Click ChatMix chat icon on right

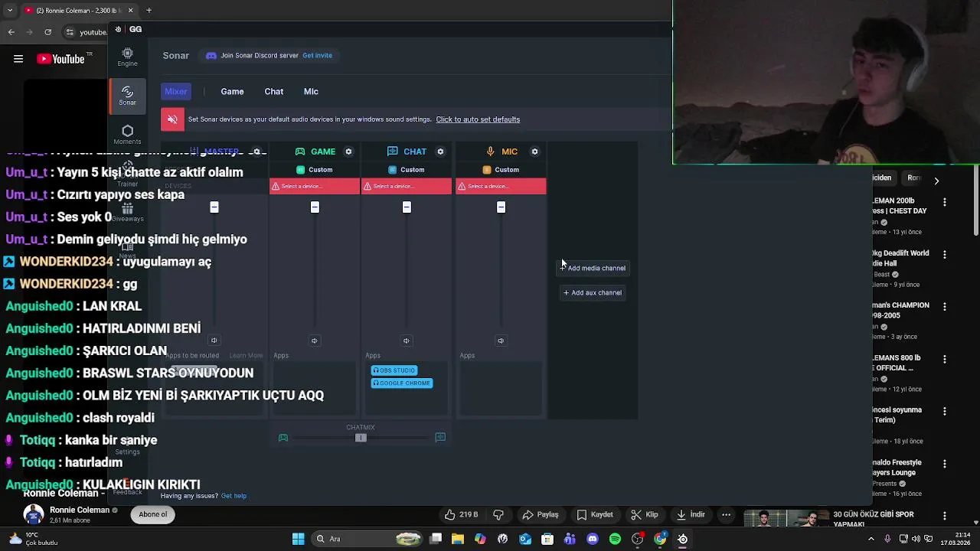[440, 438]
